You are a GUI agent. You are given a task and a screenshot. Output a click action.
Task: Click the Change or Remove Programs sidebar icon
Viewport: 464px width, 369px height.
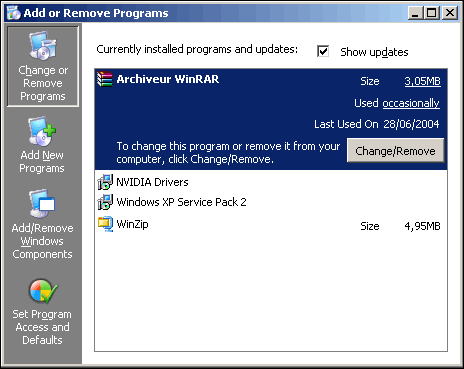click(x=43, y=46)
